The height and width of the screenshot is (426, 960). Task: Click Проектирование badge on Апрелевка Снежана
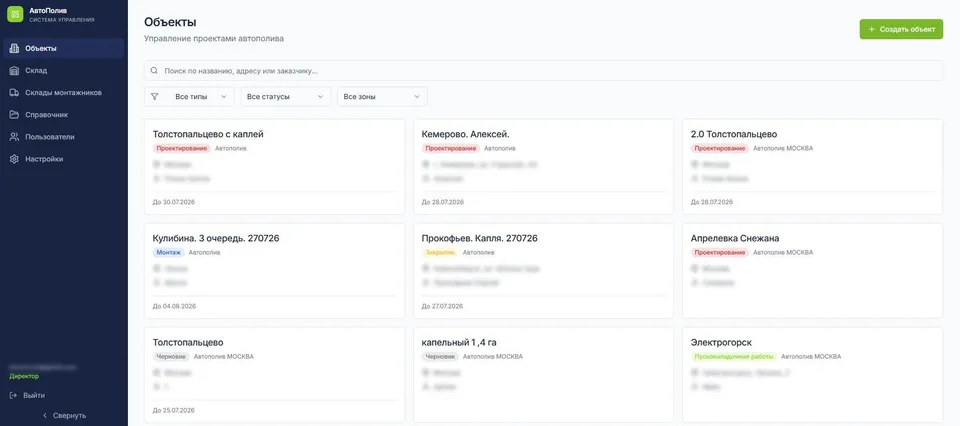(719, 252)
